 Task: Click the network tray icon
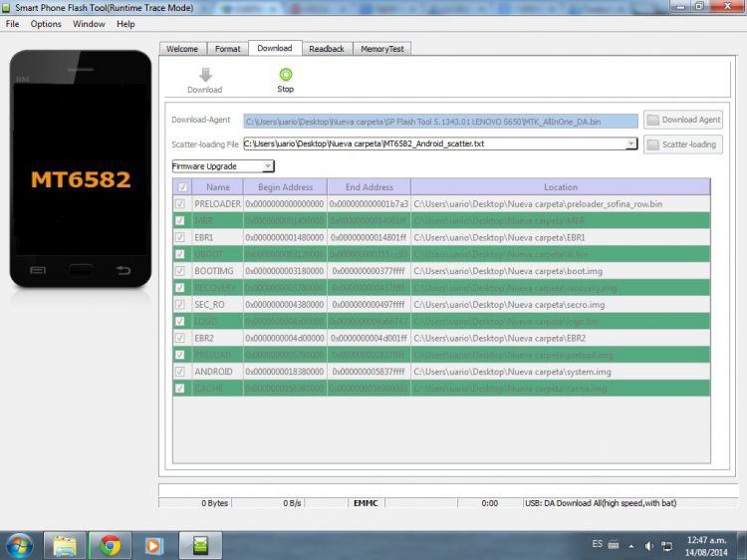[667, 546]
